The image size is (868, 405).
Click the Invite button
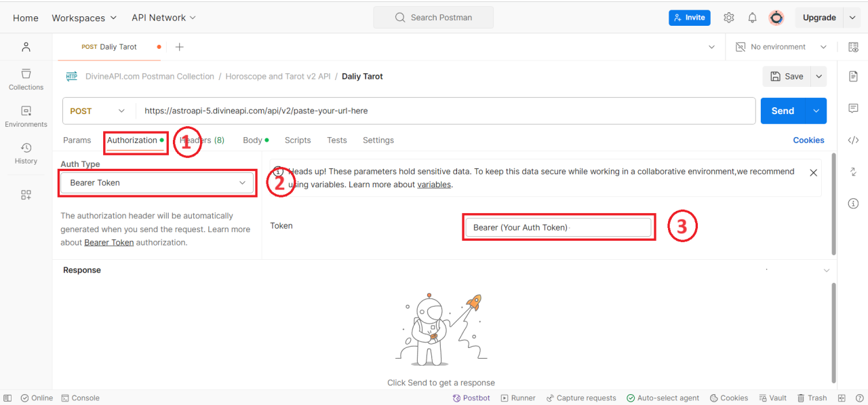(x=689, y=18)
